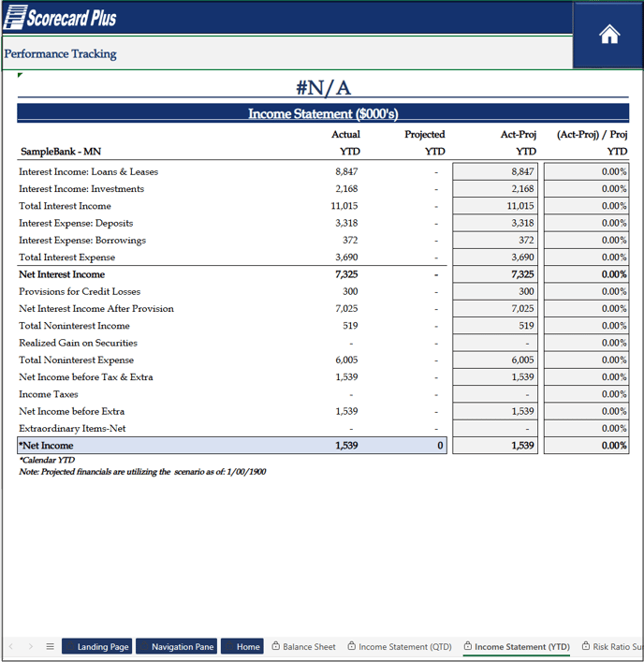Viewport: 644px width, 662px height.
Task: Select Interest Income: Loans & Leases label
Action: pos(89,172)
